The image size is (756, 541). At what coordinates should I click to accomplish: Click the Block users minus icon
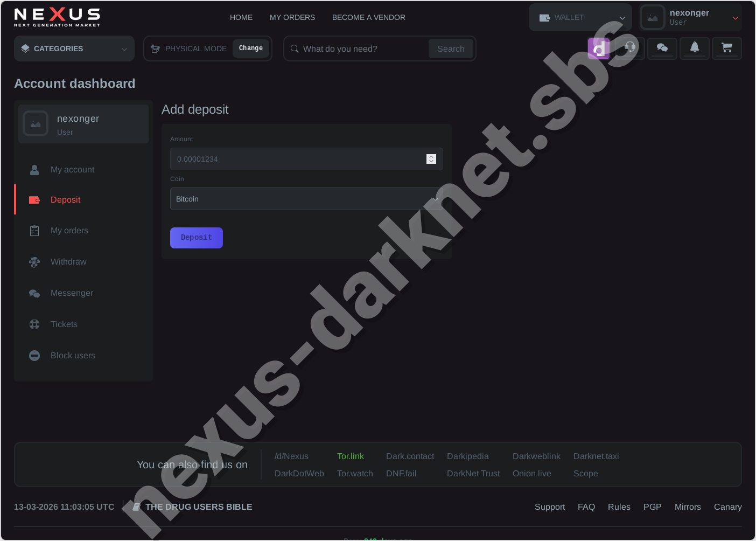[34, 356]
